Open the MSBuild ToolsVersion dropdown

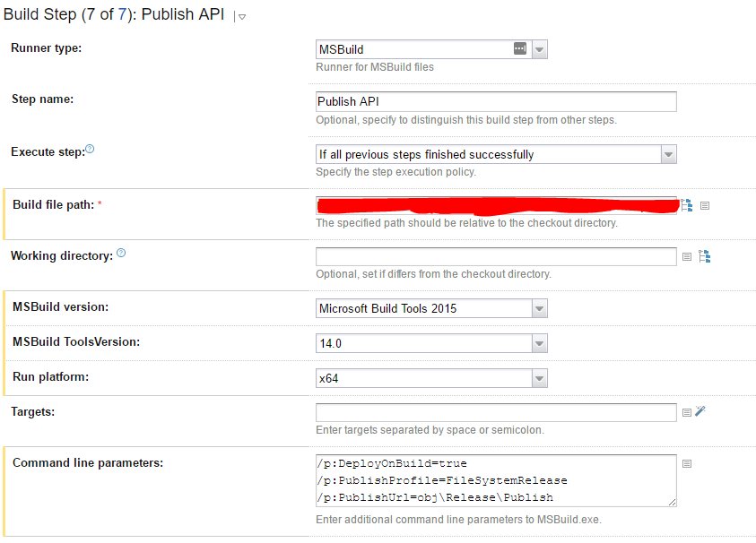tap(539, 343)
